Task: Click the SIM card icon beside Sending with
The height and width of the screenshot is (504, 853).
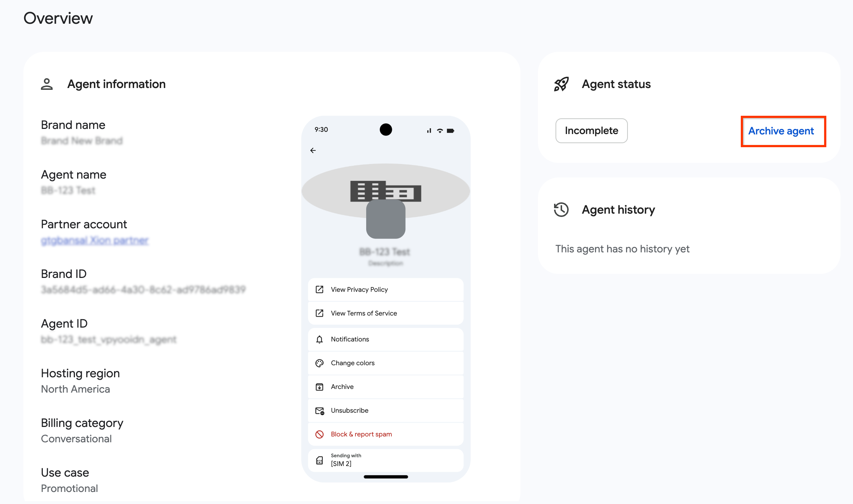Action: (319, 460)
